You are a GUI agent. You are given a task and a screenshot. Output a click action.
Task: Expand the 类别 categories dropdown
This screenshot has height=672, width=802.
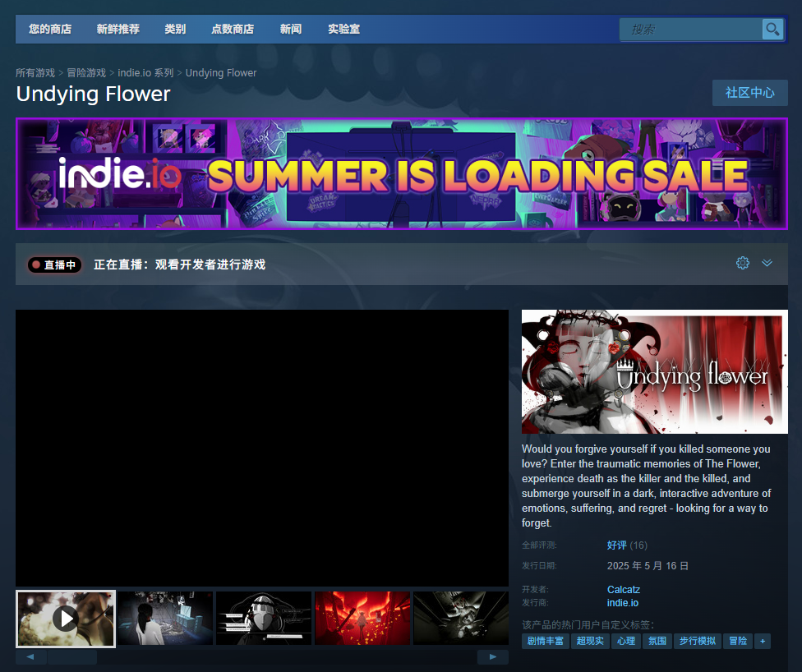pos(175,29)
